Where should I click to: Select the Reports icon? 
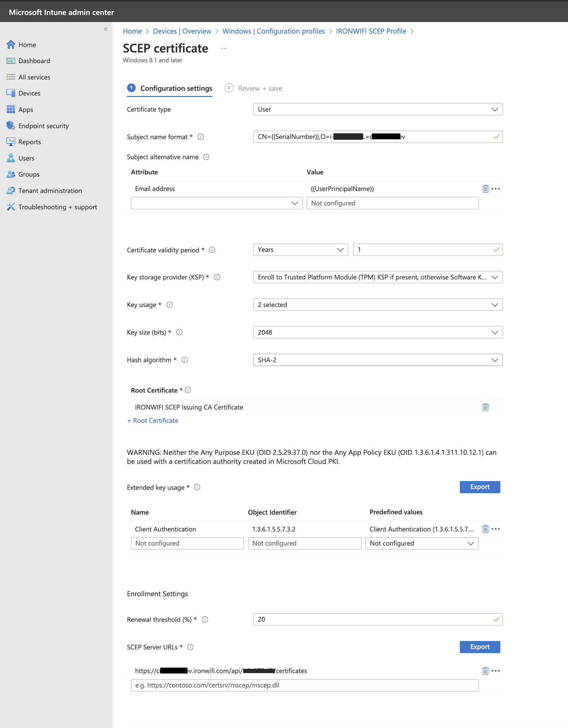tap(11, 142)
